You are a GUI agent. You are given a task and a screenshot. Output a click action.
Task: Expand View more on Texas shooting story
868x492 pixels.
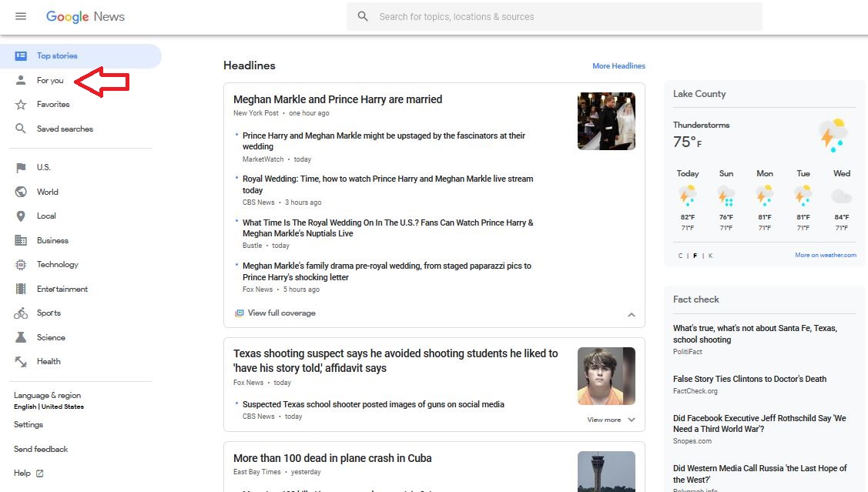tap(612, 420)
